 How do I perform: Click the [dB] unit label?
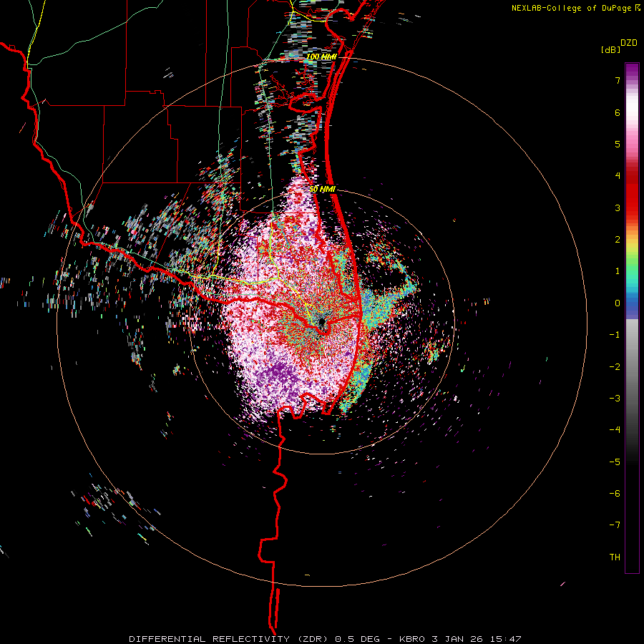[x=611, y=49]
